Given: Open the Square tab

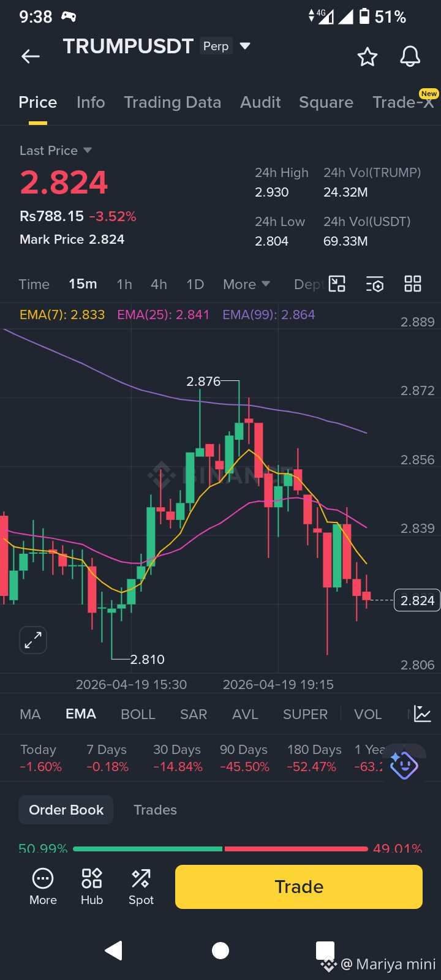Looking at the screenshot, I should coord(326,102).
